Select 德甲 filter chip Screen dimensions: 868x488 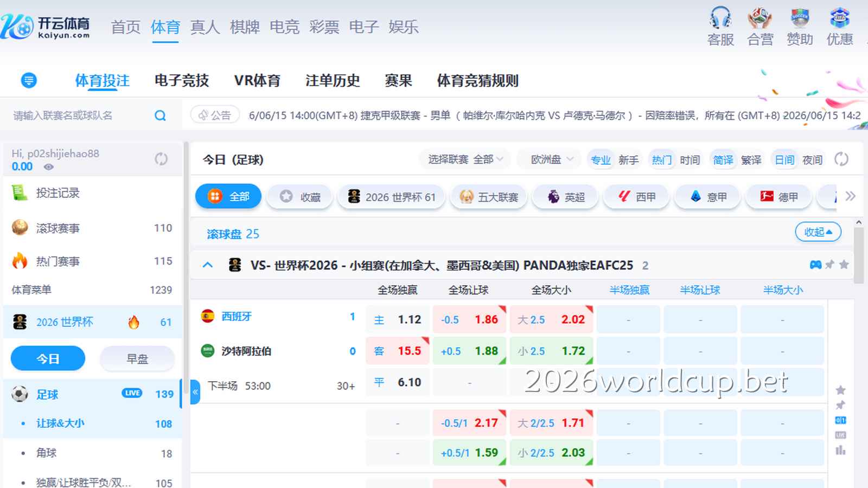pyautogui.click(x=778, y=196)
